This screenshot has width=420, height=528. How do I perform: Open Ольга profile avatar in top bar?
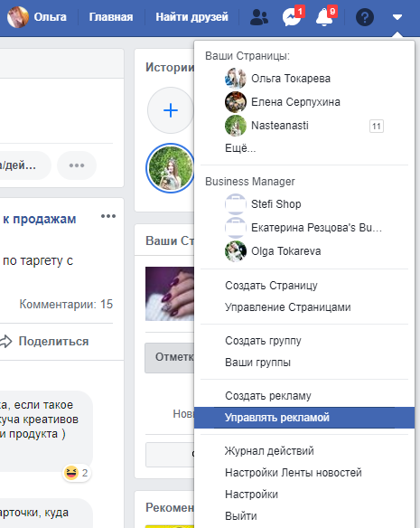click(18, 17)
